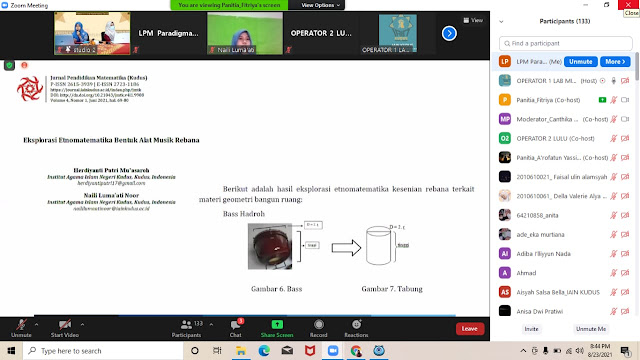Viewport: 640px width, 360px height.
Task: Open the Mail app from the taskbar
Action: pyautogui.click(x=287, y=351)
